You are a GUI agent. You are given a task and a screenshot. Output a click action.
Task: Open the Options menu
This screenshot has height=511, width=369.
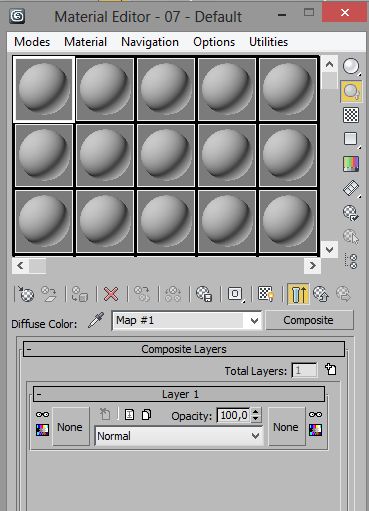coord(214,42)
